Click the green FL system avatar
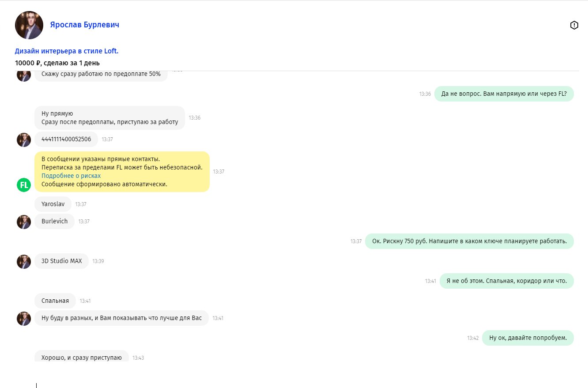The image size is (588, 388). tap(24, 185)
